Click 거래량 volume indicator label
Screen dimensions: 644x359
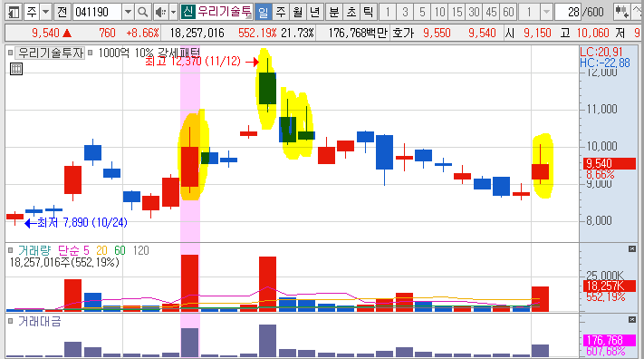(x=34, y=250)
